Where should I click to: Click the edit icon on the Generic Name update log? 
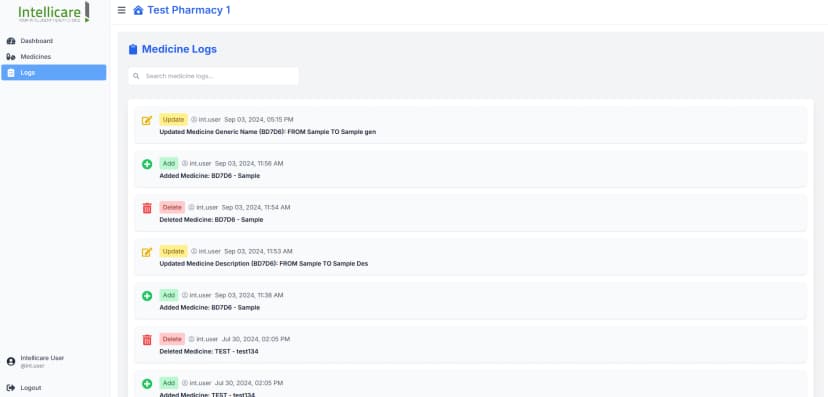point(147,120)
